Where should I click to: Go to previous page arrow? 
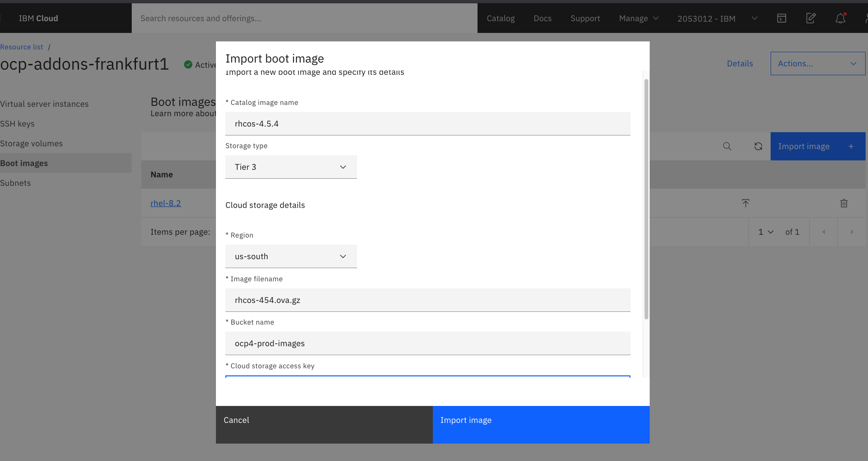pos(823,232)
